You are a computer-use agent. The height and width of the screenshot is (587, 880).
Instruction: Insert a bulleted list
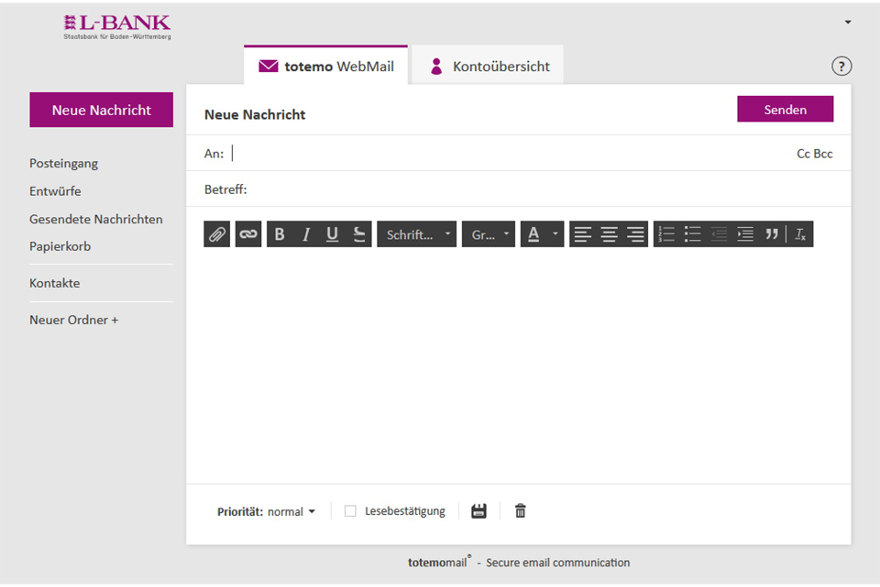coord(693,234)
